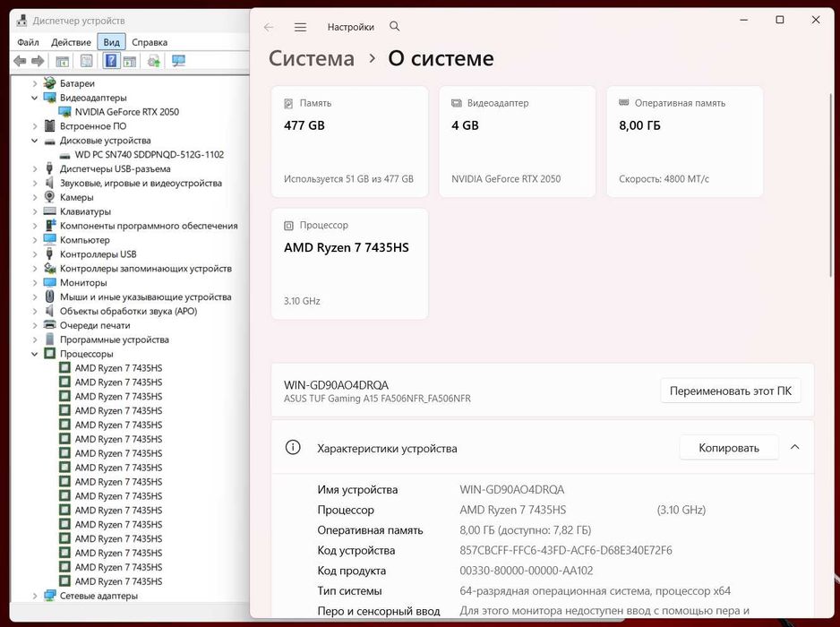Click Scan for hardware changes monitor icon
The width and height of the screenshot is (840, 627).
point(178,61)
